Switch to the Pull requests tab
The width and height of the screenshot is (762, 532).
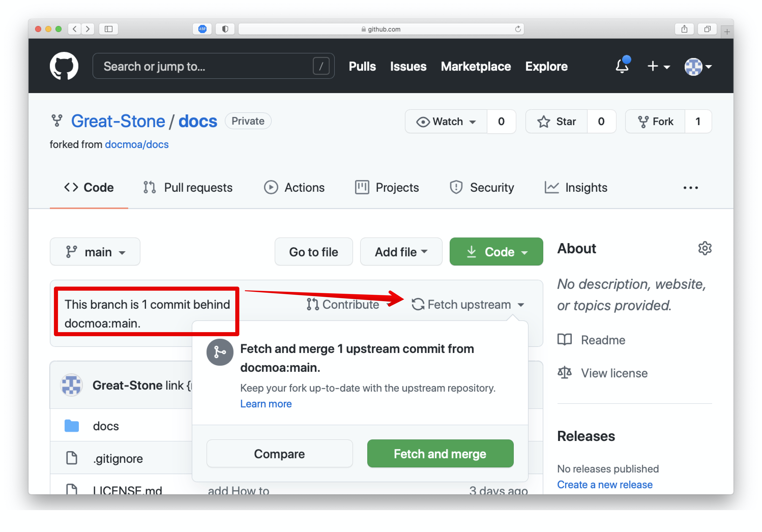click(x=188, y=188)
